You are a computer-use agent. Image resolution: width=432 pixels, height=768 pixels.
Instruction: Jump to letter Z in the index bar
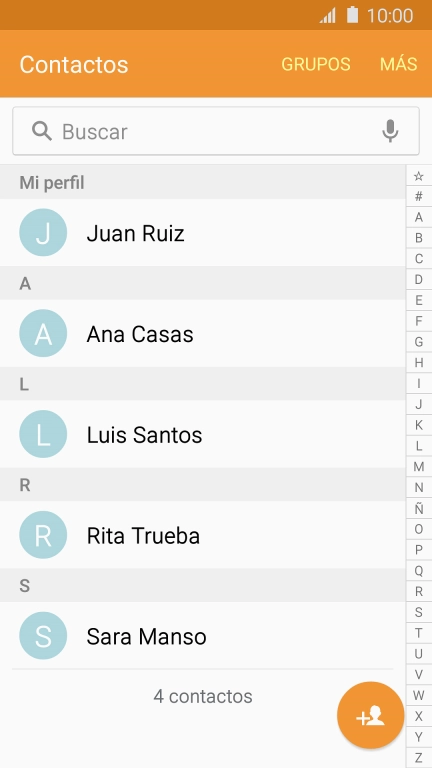[418, 758]
